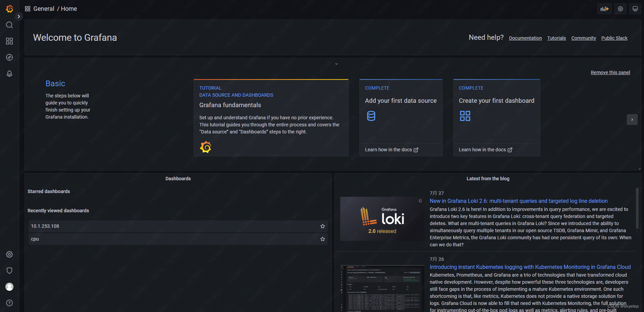Click the Latest from the blog panel title
The image size is (644, 312).
(x=488, y=179)
